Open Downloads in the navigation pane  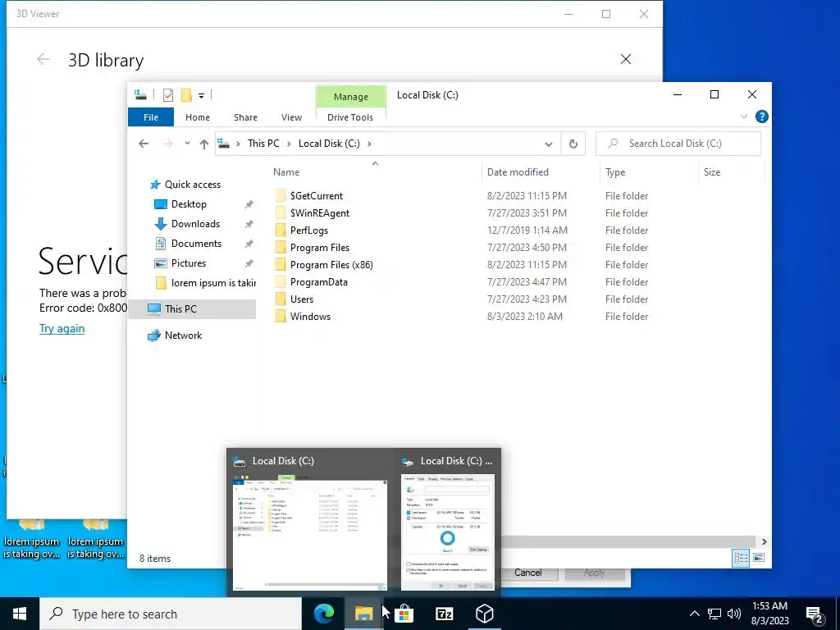click(195, 224)
